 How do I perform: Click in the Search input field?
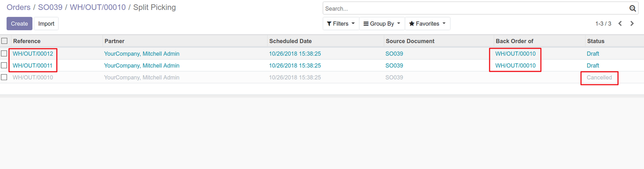pyautogui.click(x=473, y=8)
